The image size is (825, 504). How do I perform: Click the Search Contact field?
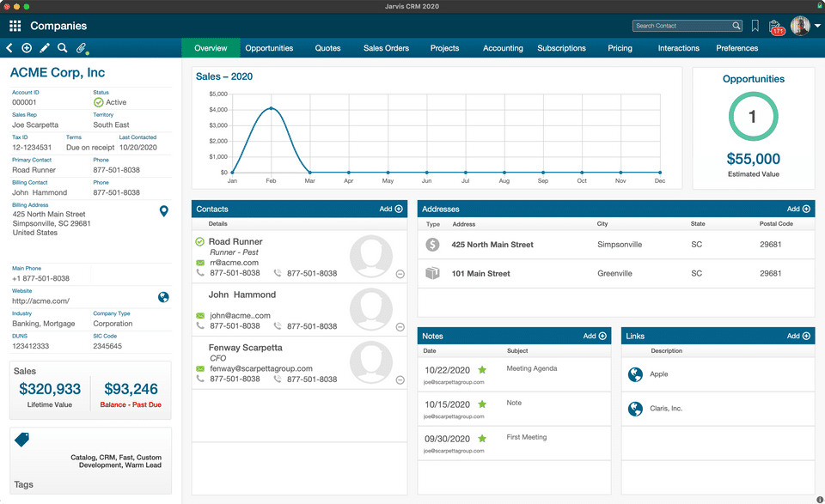(x=682, y=26)
